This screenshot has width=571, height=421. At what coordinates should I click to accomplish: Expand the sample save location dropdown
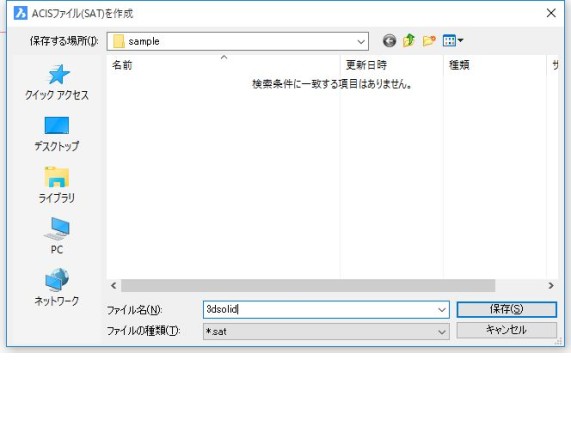(x=361, y=42)
